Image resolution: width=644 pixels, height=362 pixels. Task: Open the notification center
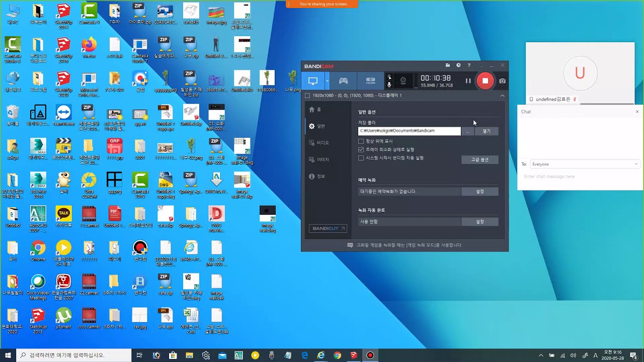(633, 355)
